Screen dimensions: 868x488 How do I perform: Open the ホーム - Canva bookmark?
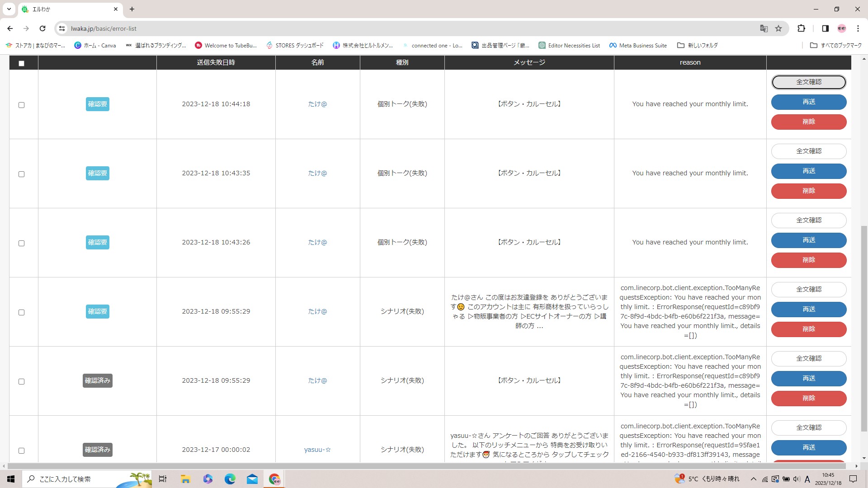[x=95, y=45]
